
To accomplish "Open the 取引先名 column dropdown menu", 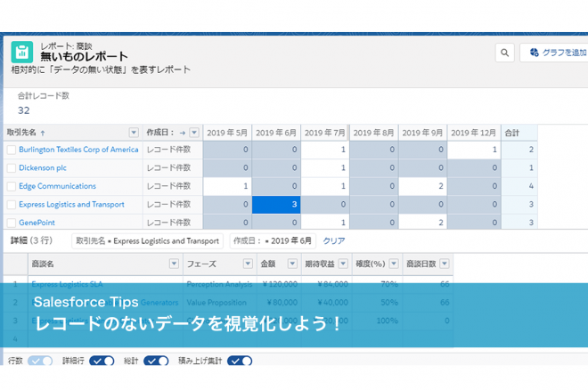I will (134, 133).
